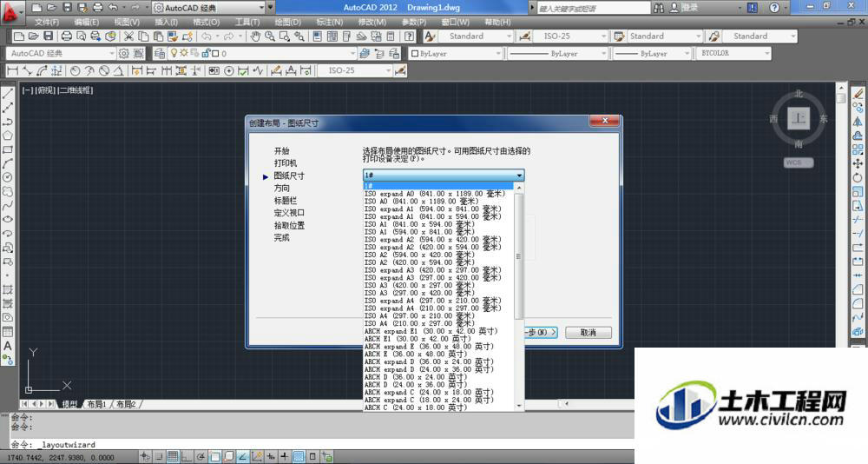The height and width of the screenshot is (464, 868).
Task: Toggle Grid display in status bar
Action: pos(173,457)
